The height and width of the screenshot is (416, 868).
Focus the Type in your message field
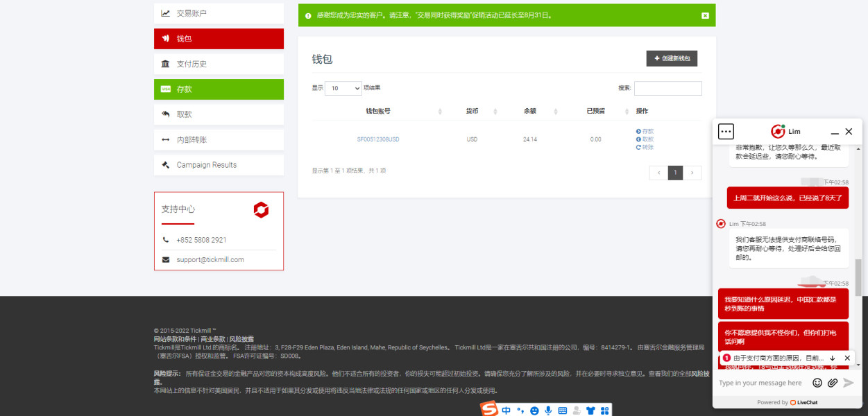tap(761, 383)
